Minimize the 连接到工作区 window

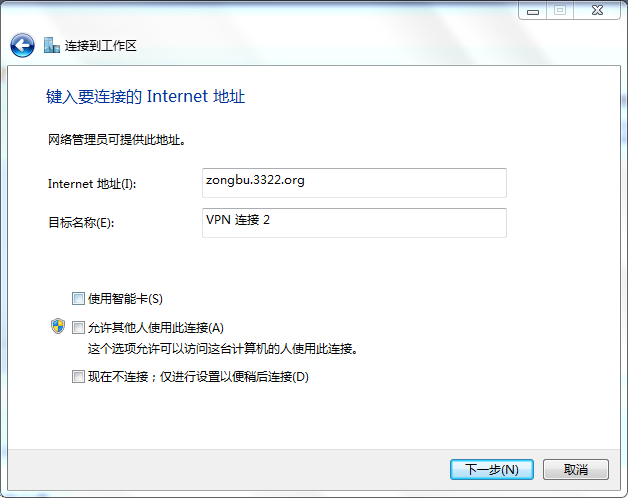tap(532, 11)
